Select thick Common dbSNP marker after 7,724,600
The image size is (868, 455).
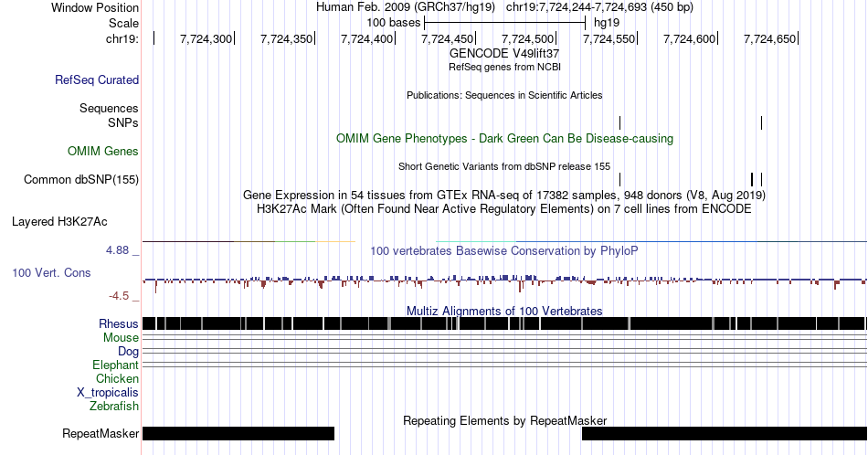[x=752, y=179]
